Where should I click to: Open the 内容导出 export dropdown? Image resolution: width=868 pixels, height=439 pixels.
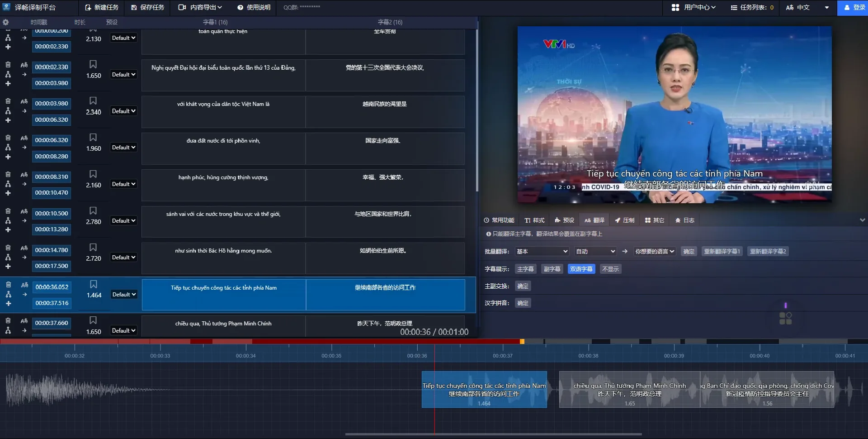click(x=200, y=7)
